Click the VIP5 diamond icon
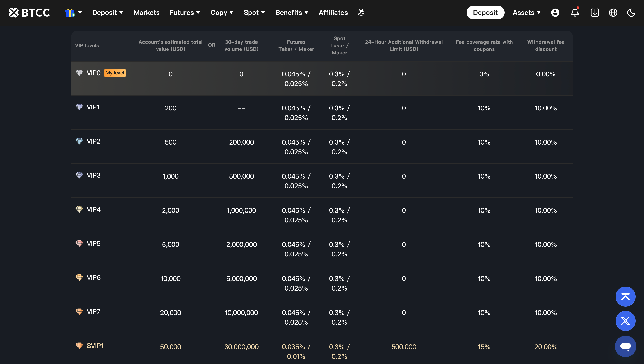Viewport: 644px width, 364px height. 79,243
